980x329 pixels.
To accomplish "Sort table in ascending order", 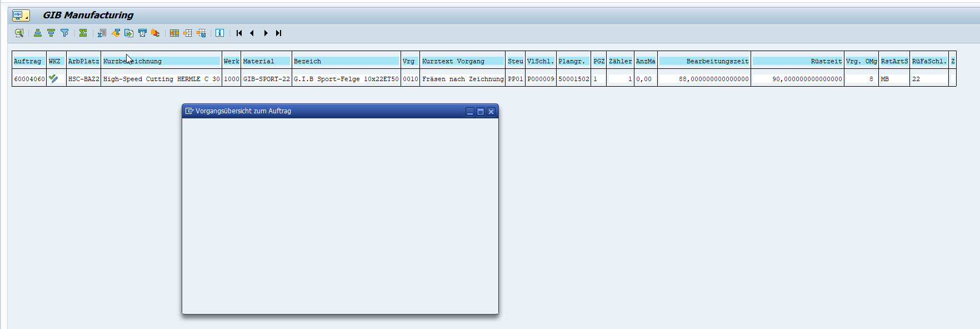I will coord(37,33).
